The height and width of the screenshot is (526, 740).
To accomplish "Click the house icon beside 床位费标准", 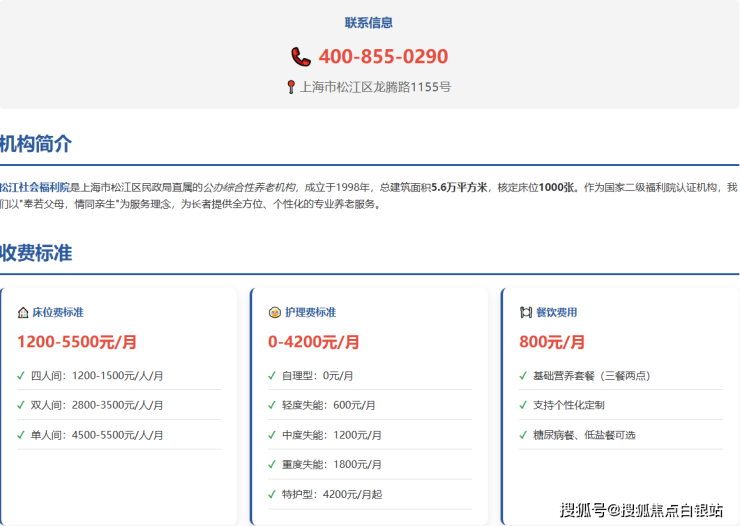I will tap(23, 312).
